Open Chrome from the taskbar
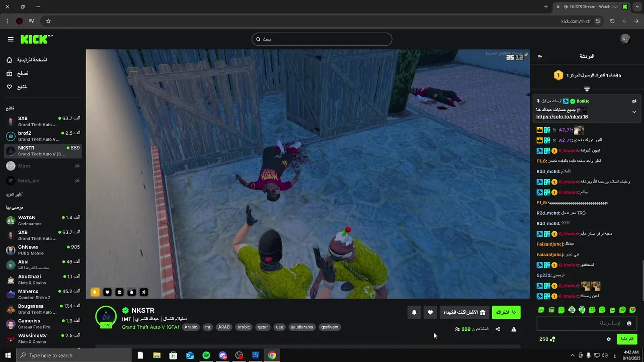 [272, 355]
